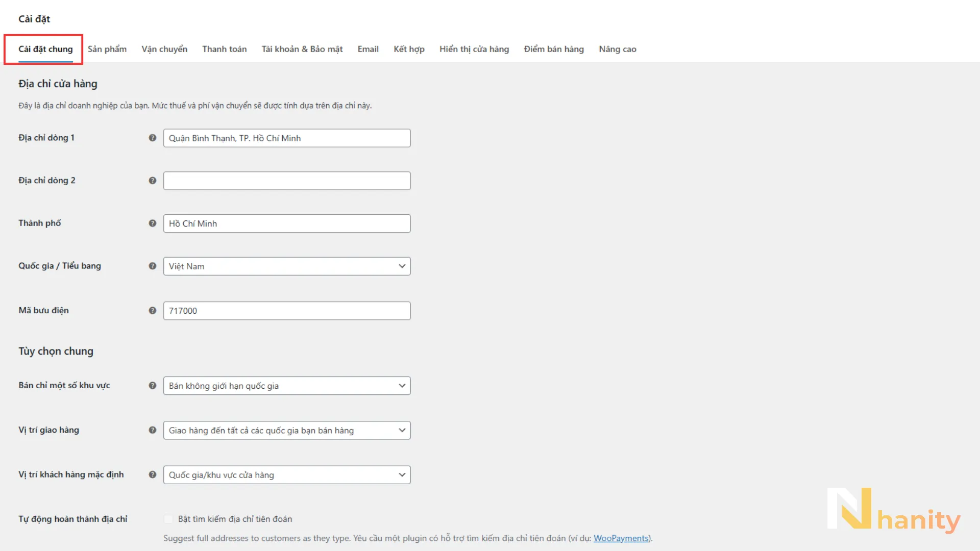Switch to the Email tab
Viewport: 980px width, 551px height.
(x=368, y=49)
